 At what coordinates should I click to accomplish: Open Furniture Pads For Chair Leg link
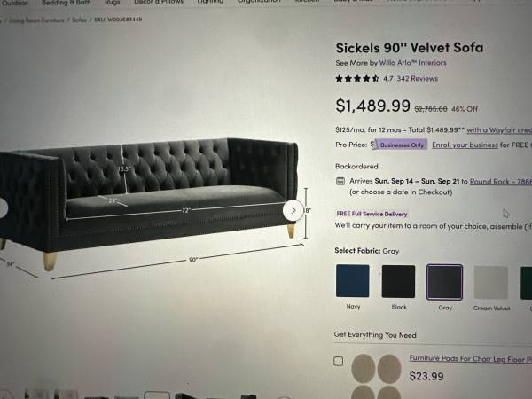click(x=470, y=358)
